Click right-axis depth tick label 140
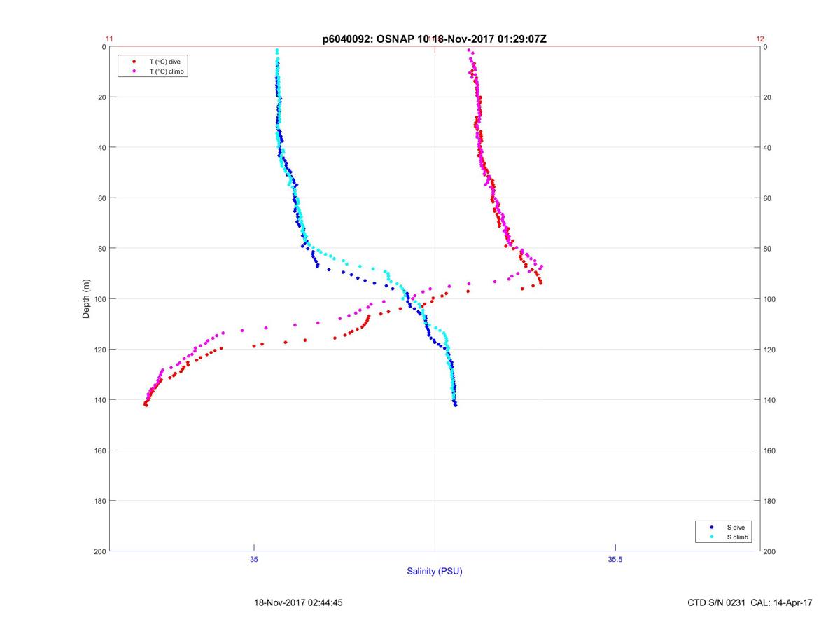The width and height of the screenshot is (840, 620). [770, 400]
